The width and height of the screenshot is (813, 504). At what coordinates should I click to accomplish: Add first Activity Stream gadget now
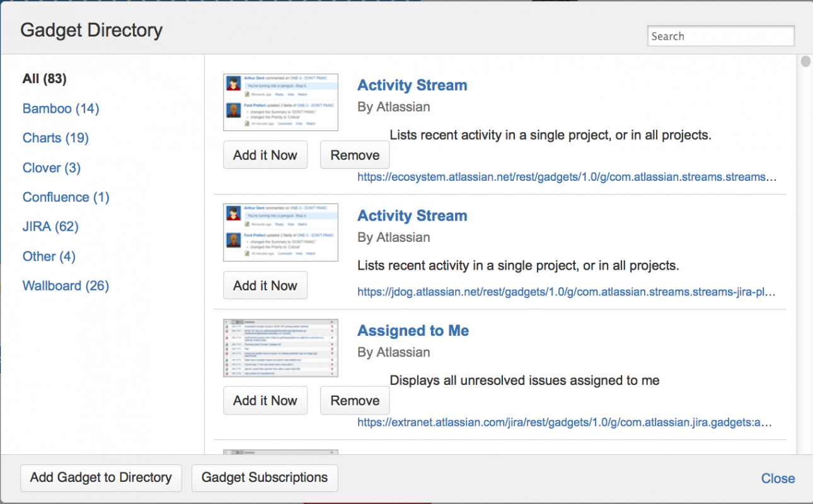(x=265, y=155)
